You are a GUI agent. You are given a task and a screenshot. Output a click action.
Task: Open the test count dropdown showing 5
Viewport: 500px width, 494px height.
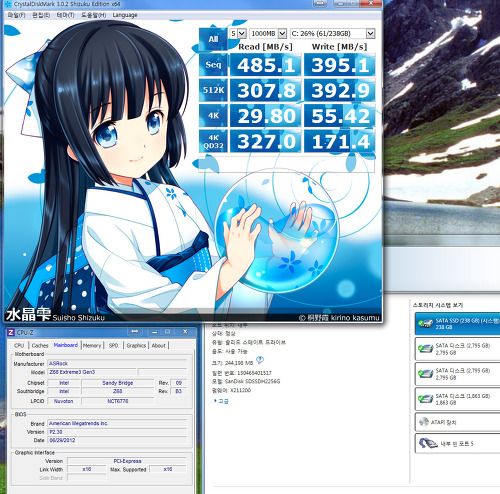(x=238, y=33)
